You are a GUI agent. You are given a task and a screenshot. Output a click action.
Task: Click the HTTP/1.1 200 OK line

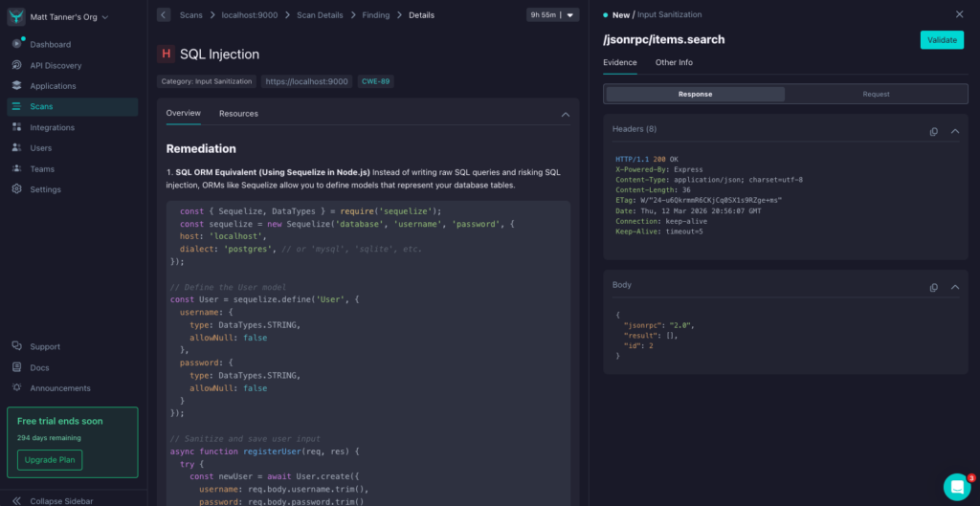tap(646, 160)
